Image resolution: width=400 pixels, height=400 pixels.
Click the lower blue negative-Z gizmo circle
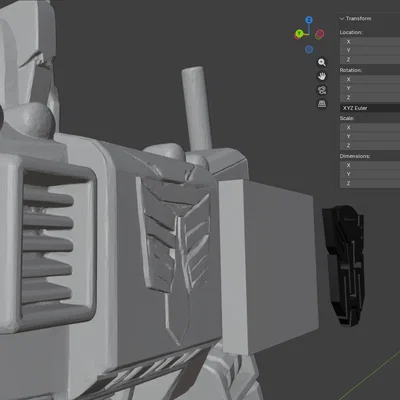coord(309,50)
